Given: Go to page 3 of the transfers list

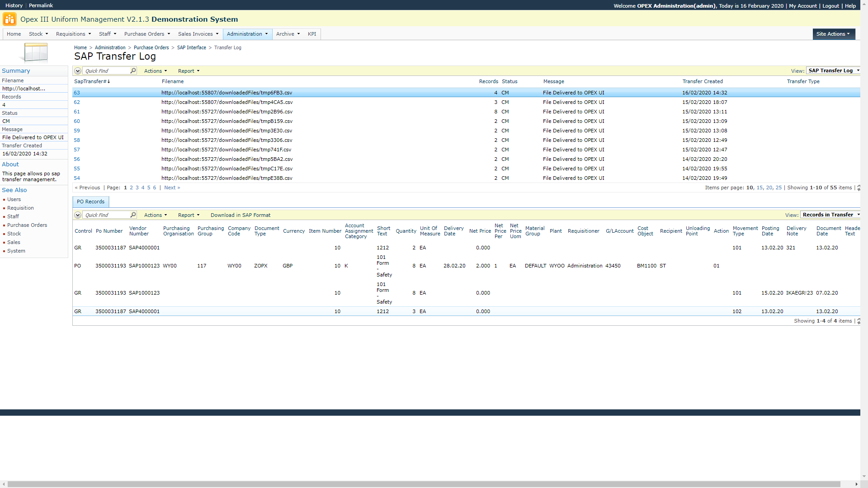Looking at the screenshot, I should pos(137,188).
